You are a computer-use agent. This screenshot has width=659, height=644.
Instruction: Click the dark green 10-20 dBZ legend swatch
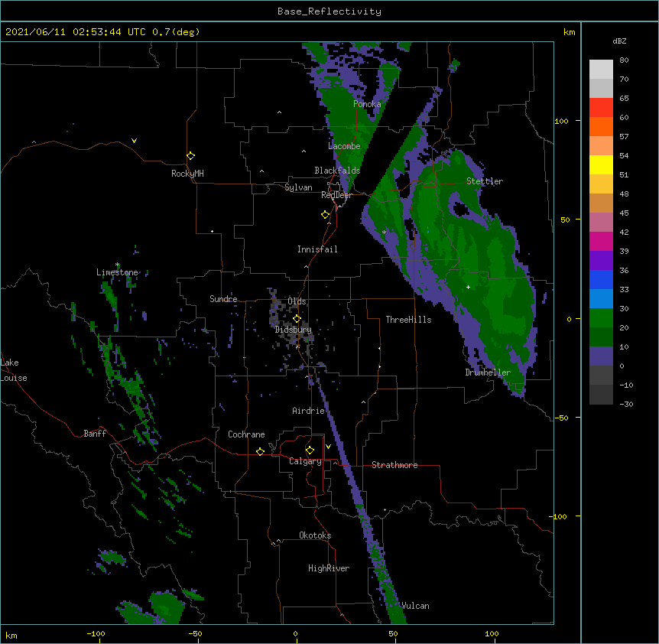(x=601, y=337)
